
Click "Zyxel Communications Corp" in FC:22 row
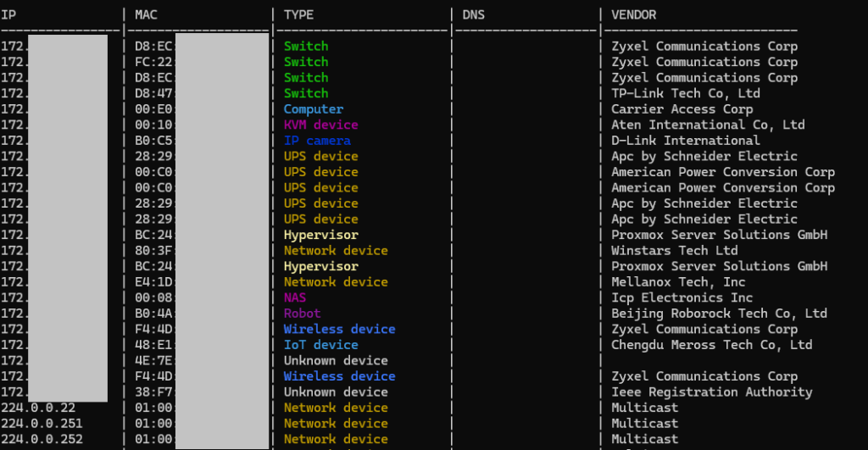pyautogui.click(x=704, y=62)
